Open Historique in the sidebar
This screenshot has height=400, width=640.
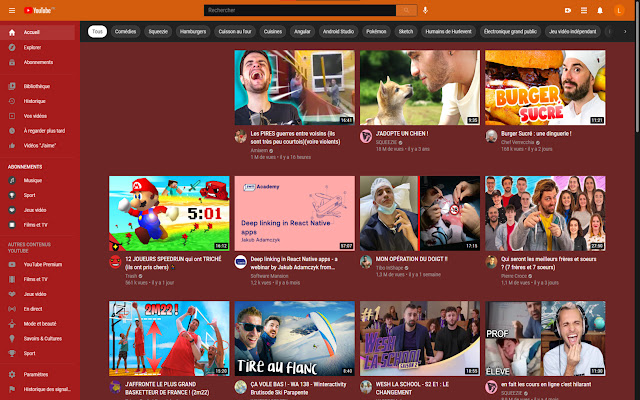[x=34, y=101]
